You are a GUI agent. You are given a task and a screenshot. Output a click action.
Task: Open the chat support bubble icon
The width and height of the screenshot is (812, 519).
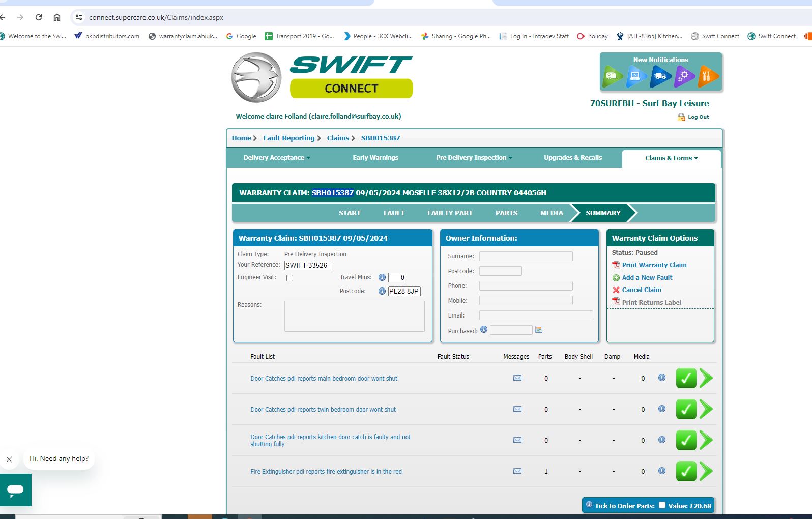point(16,489)
